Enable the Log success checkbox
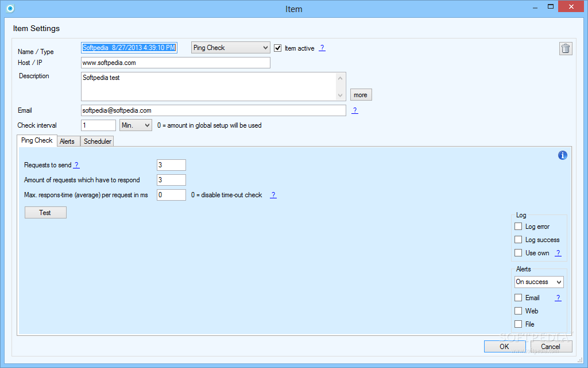588x368 pixels. [519, 240]
